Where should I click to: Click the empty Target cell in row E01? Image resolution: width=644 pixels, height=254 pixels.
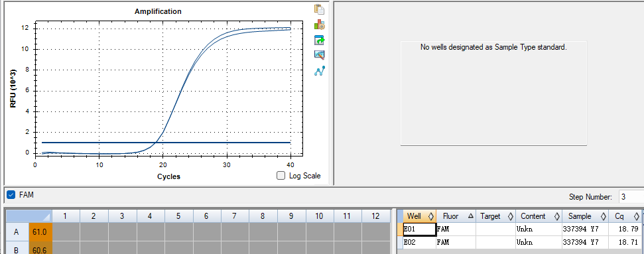[495, 229]
